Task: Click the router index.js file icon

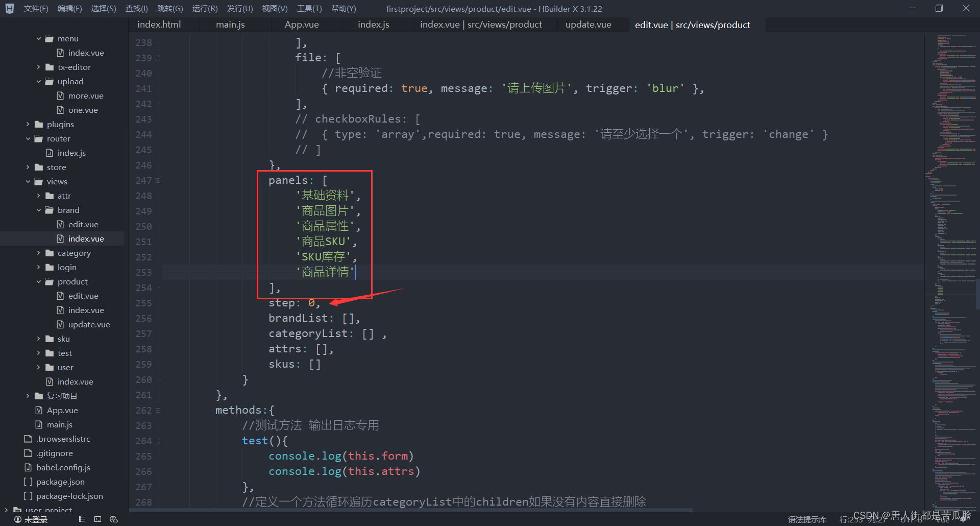Action: (50, 153)
